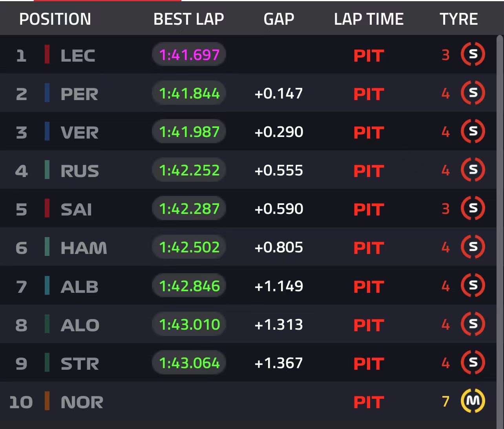Click the soft tyre icon for SAI

(473, 208)
